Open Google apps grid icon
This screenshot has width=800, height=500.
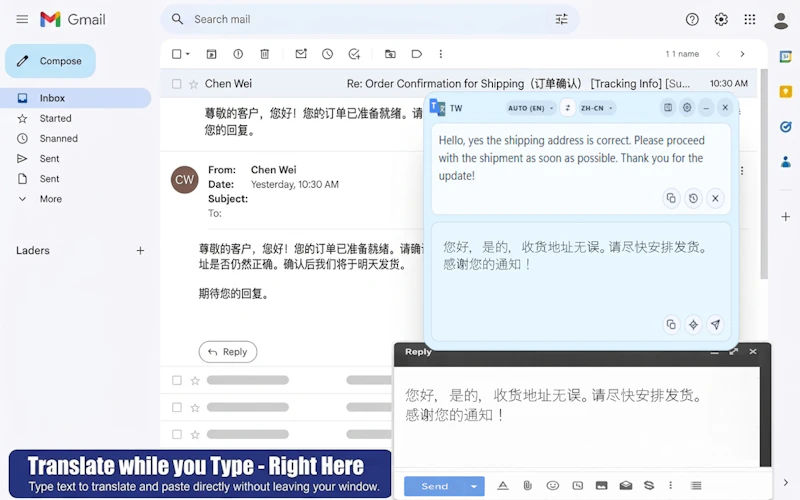point(749,19)
